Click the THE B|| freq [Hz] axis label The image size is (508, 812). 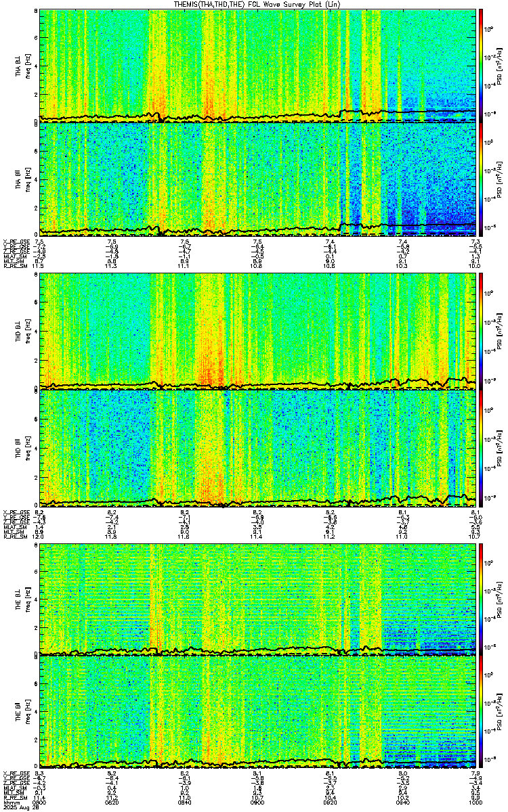pyautogui.click(x=22, y=712)
